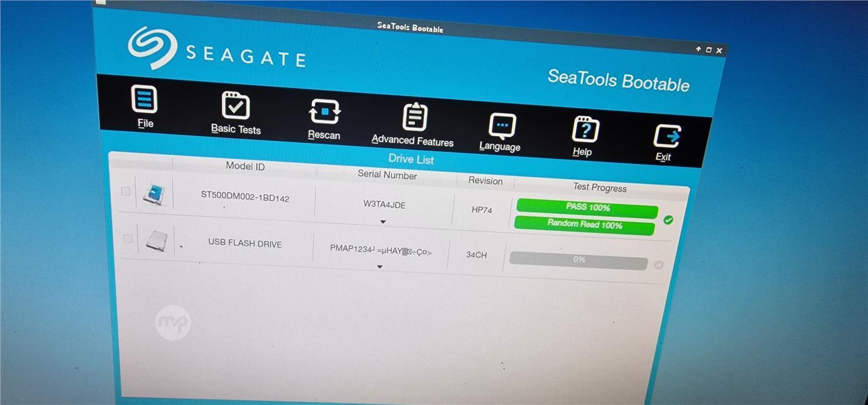The height and width of the screenshot is (405, 868).
Task: Click the Random Read 100% progress bar
Action: click(585, 224)
